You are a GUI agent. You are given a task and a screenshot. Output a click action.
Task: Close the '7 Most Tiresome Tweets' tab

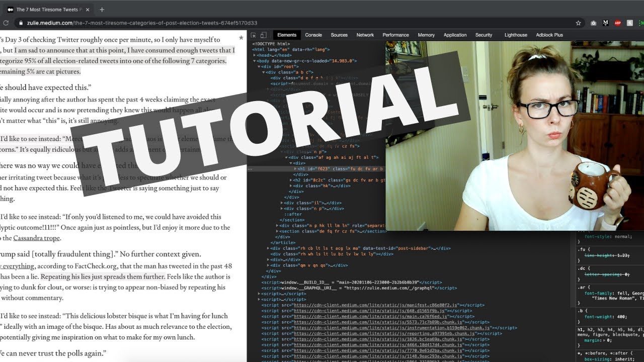pos(88,10)
